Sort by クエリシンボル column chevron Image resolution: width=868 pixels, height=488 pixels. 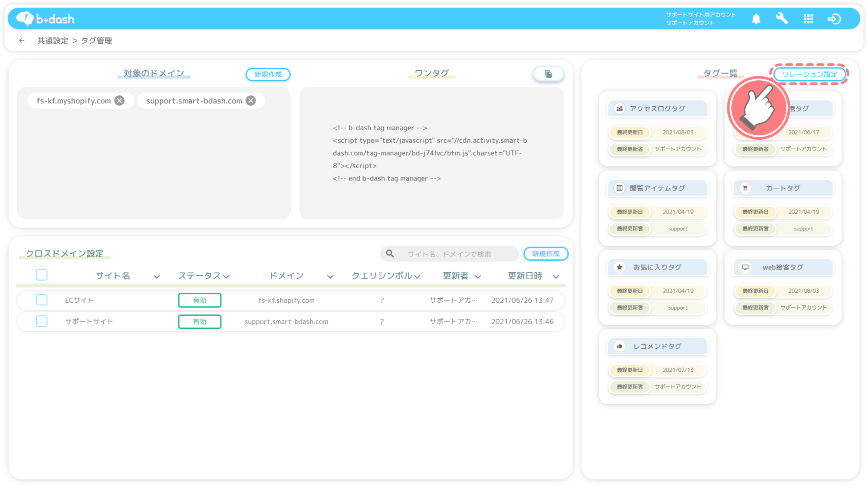417,277
